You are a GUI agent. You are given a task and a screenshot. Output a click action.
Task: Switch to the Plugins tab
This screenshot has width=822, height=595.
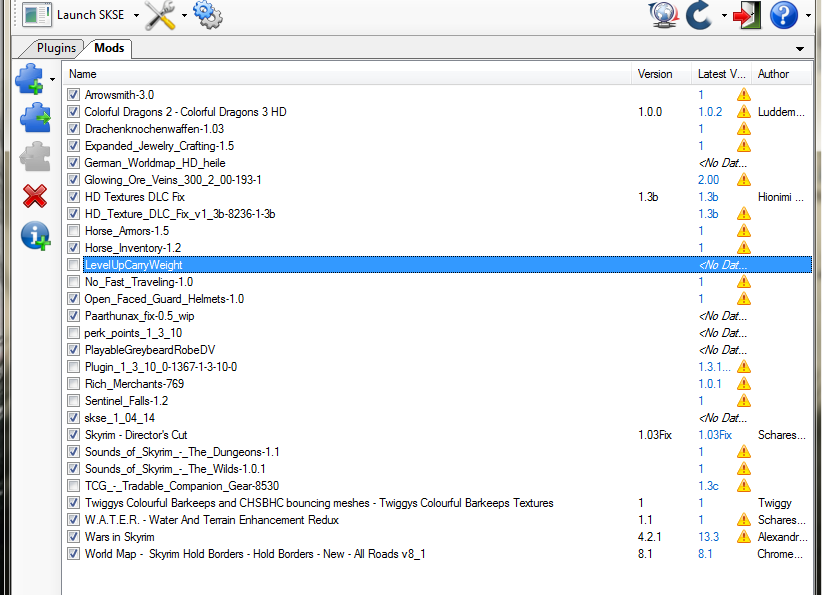[x=55, y=48]
